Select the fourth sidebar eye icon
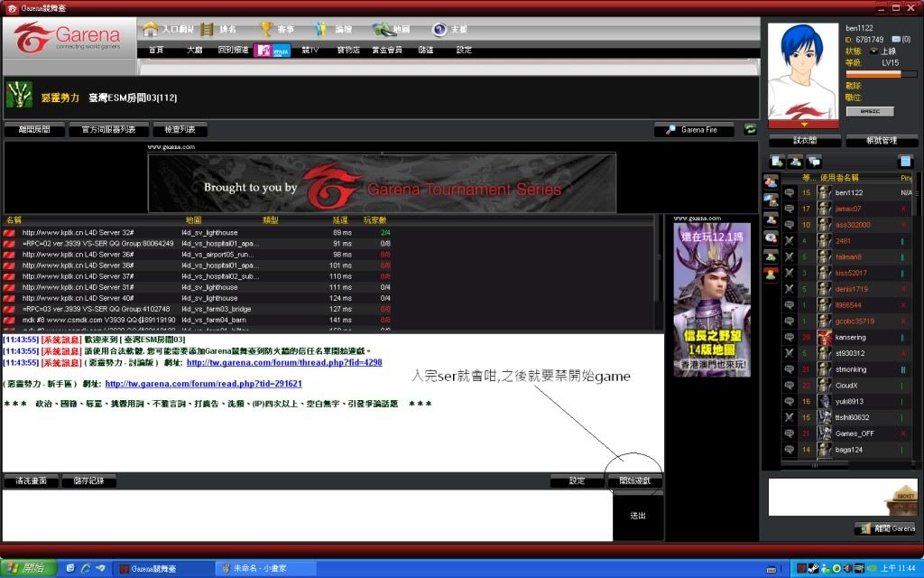This screenshot has width=924, height=578. coord(771,238)
